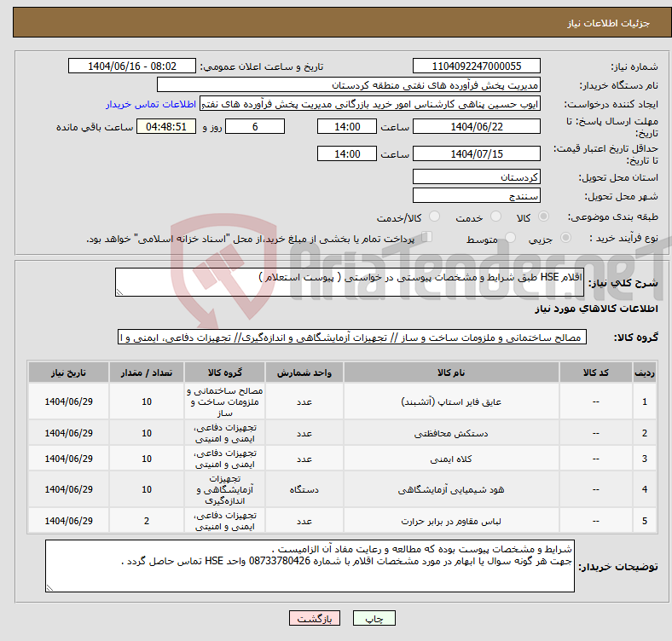Click the delivery city field سنندج

point(476,195)
